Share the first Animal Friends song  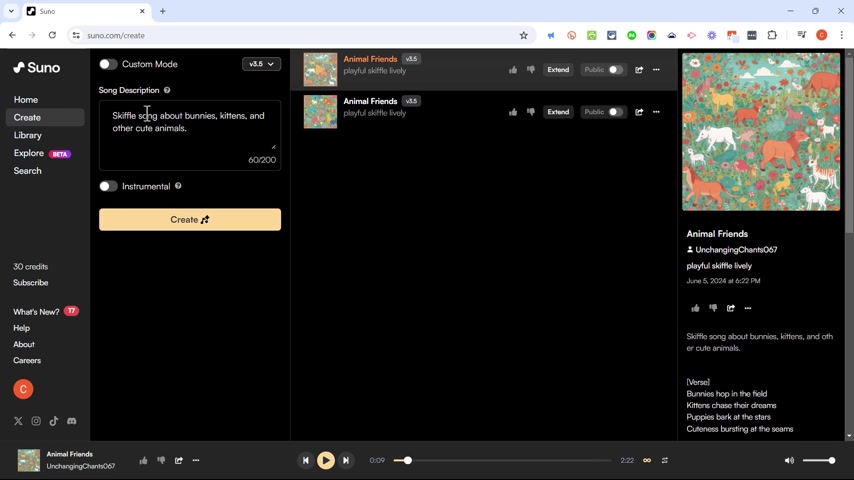point(639,70)
